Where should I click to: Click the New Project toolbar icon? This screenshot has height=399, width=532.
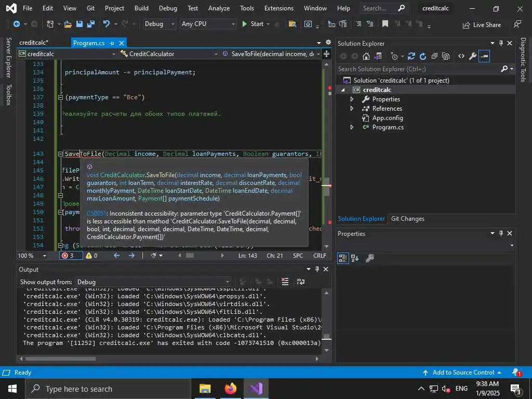50,24
